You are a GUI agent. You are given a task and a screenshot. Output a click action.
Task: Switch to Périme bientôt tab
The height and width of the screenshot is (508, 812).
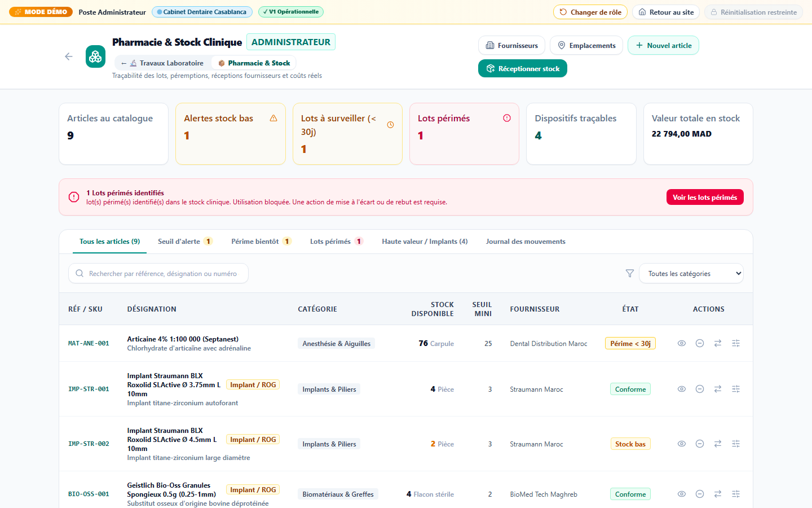[x=261, y=242]
